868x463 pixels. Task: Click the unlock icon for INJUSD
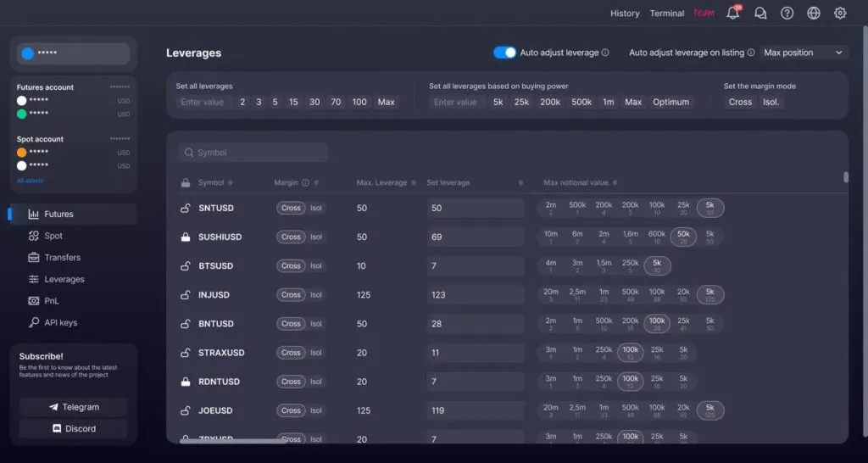186,294
